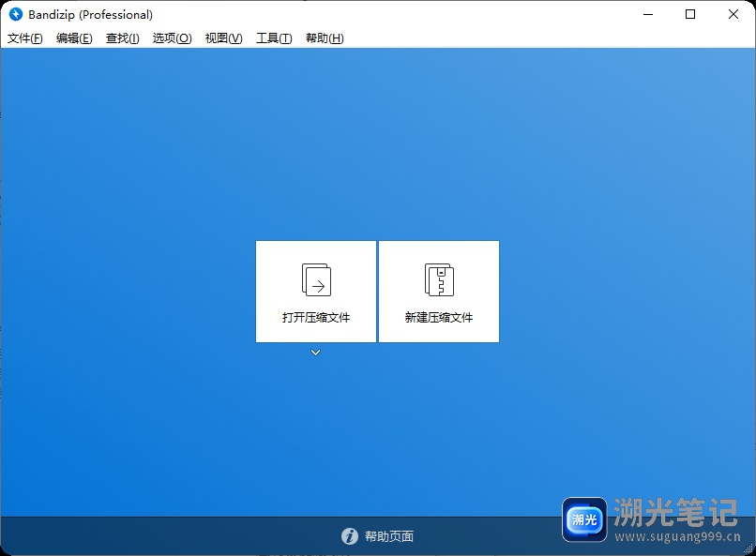Open the 帮助(H) menu
Viewport: 756px width, 556px height.
click(325, 38)
